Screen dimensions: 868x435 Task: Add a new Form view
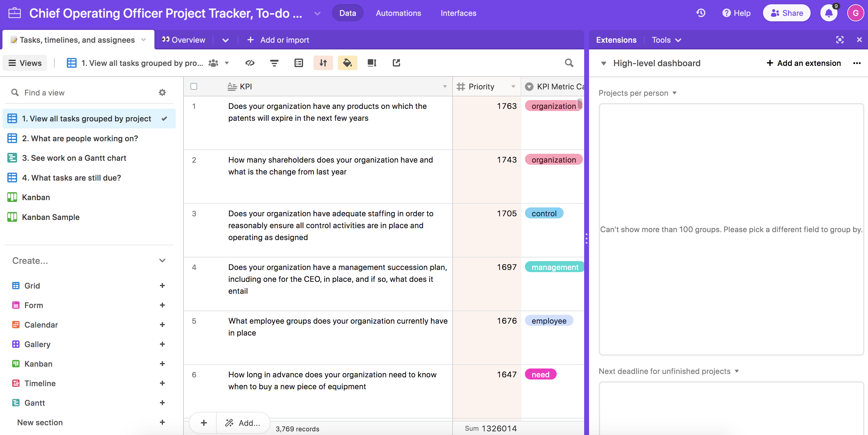click(162, 305)
